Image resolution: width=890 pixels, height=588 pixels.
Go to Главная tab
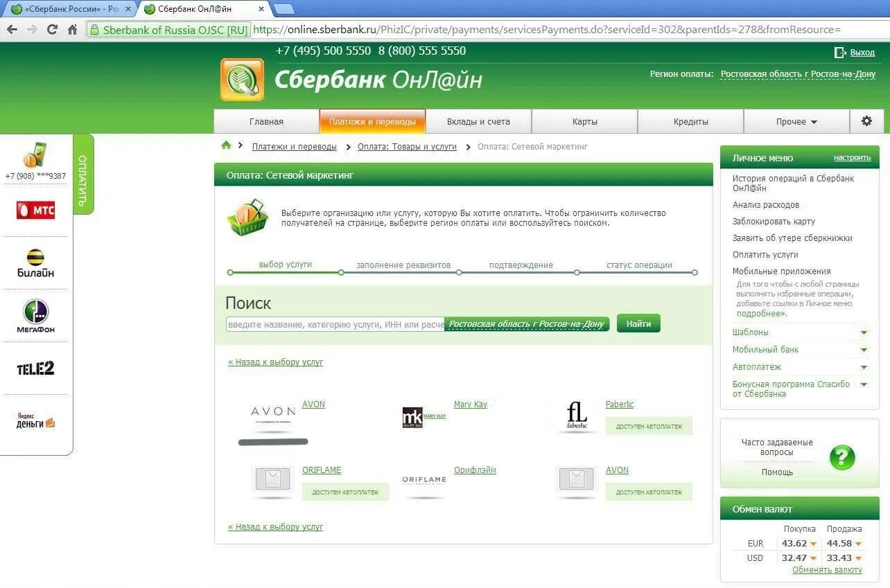pos(266,121)
